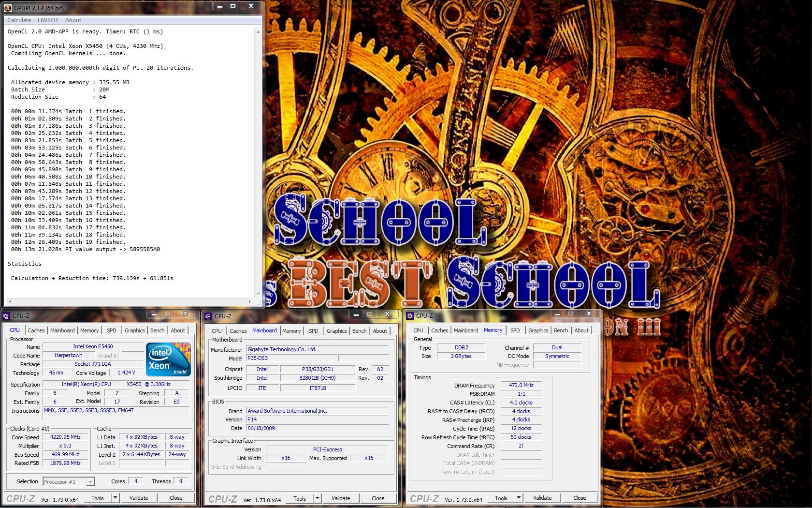Click middle CPU-Z window title icon
Image resolution: width=812 pixels, height=508 pixels.
point(208,316)
